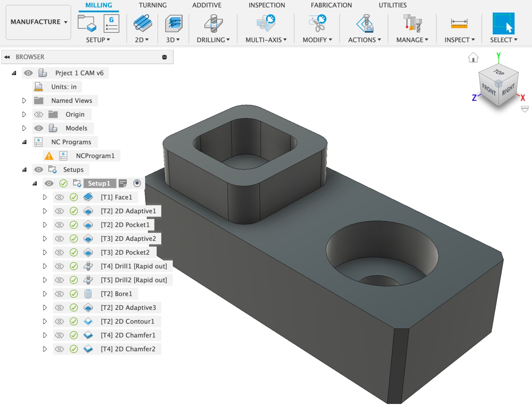The width and height of the screenshot is (532, 410).
Task: Open the DRILLING menu label
Action: point(213,40)
